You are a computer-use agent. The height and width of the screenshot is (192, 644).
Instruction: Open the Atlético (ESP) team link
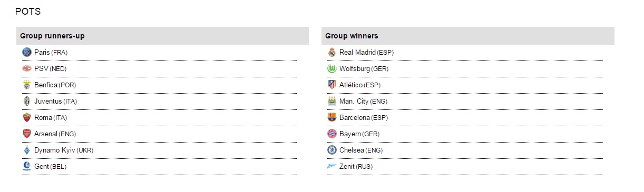pos(360,85)
